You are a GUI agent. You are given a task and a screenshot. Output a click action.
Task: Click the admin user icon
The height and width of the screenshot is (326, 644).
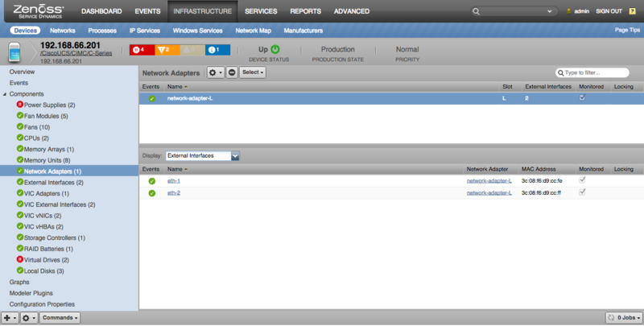click(x=569, y=11)
